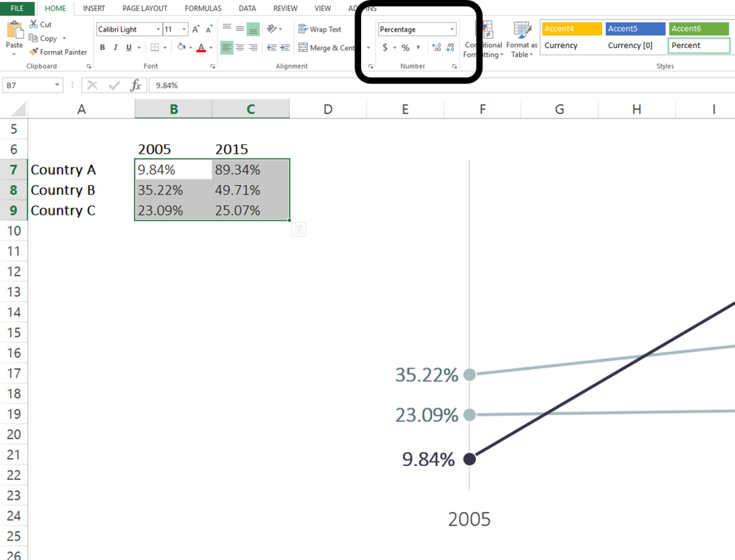Confirm the formula bar entry

[114, 85]
